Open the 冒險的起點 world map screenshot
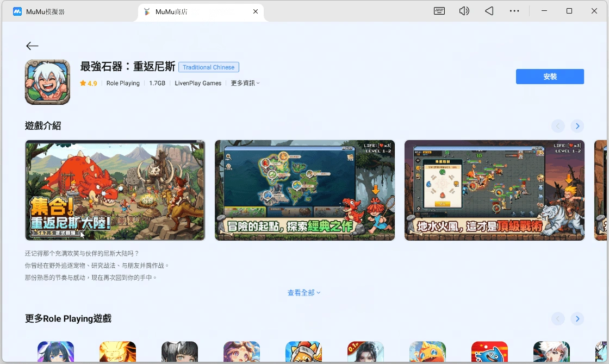The width and height of the screenshot is (609, 364). (304, 190)
